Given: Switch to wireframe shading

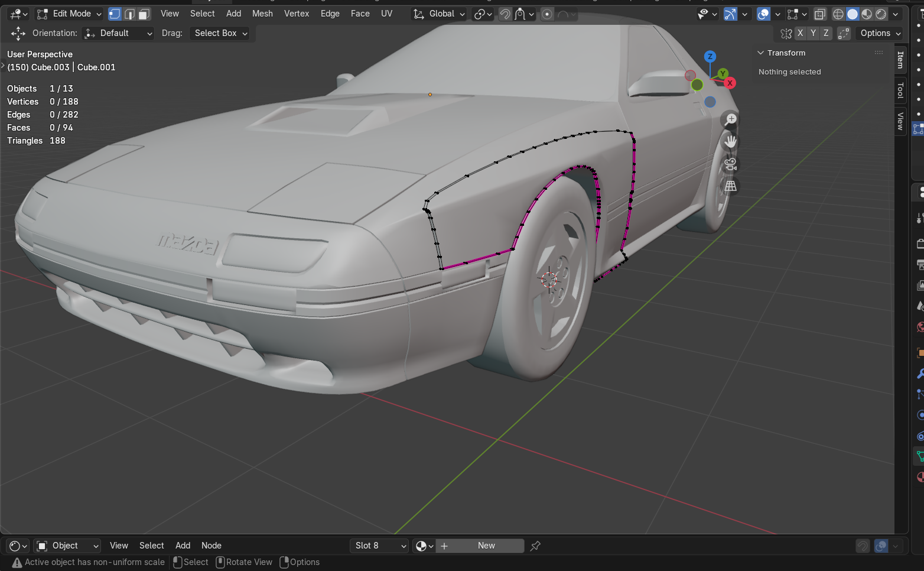Looking at the screenshot, I should click(x=838, y=14).
